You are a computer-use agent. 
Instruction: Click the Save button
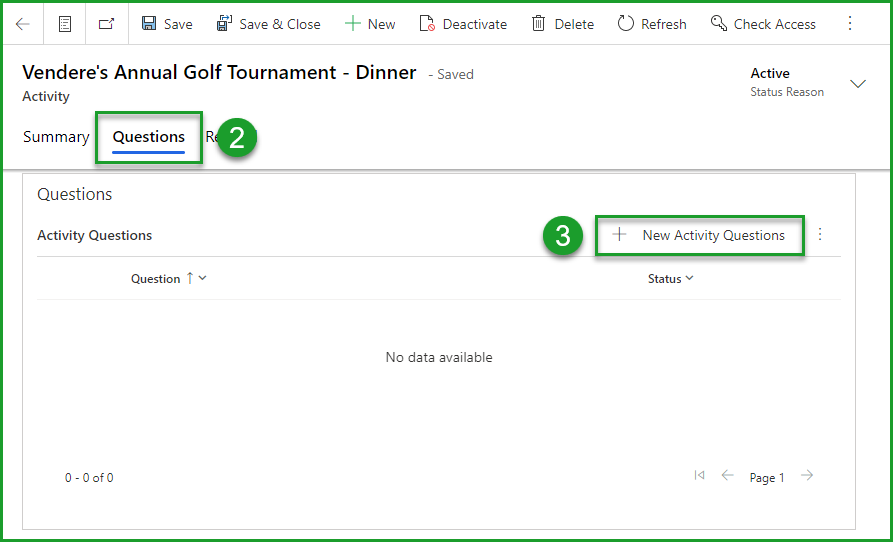click(167, 24)
